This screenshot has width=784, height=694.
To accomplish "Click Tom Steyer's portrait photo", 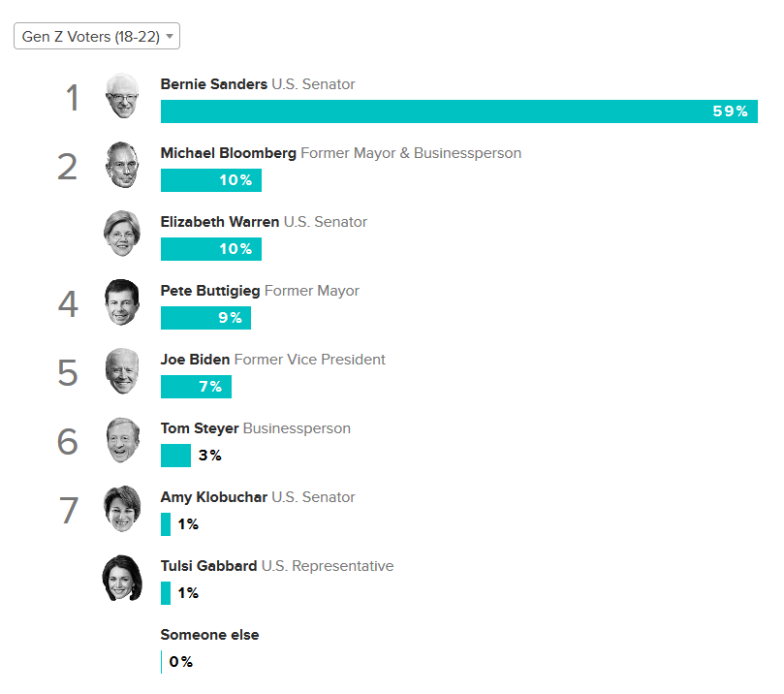I will click(x=122, y=440).
